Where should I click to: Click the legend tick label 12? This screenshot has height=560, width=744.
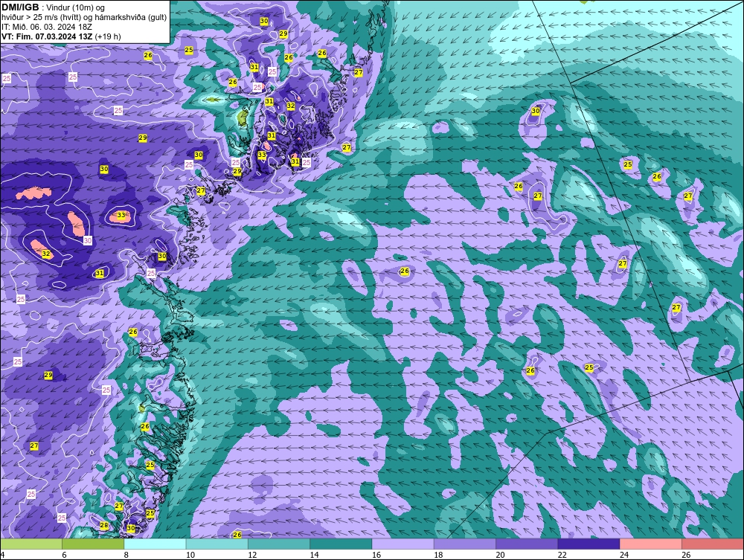pos(252,555)
